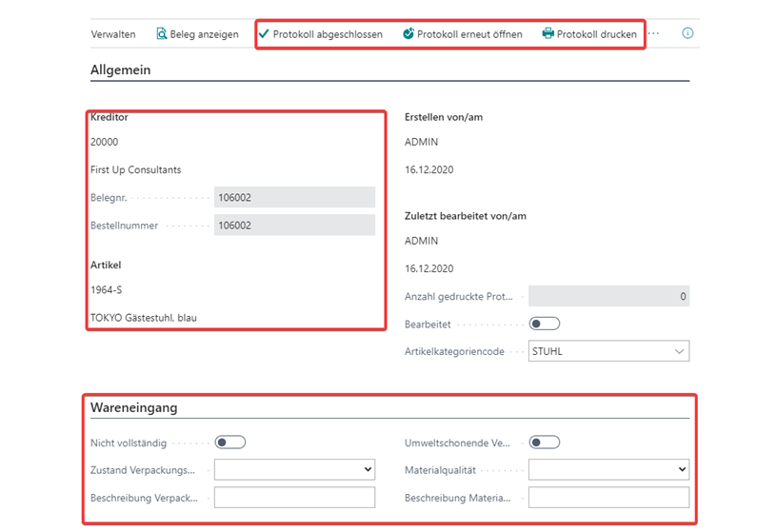Click the Beschreibung Material text field
The image size is (777, 532).
pyautogui.click(x=609, y=498)
